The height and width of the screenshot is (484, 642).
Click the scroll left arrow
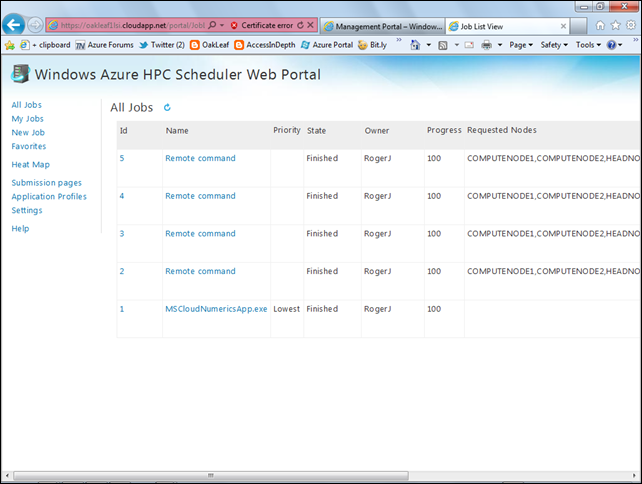point(7,475)
